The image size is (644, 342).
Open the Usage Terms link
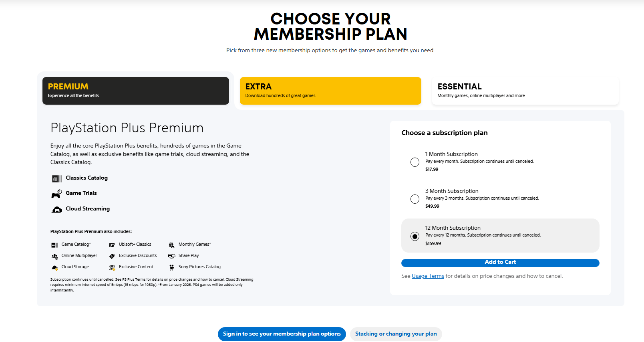coord(428,276)
